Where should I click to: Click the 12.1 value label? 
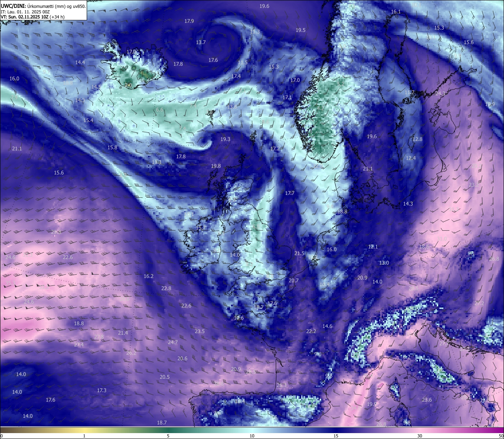[x=373, y=247]
